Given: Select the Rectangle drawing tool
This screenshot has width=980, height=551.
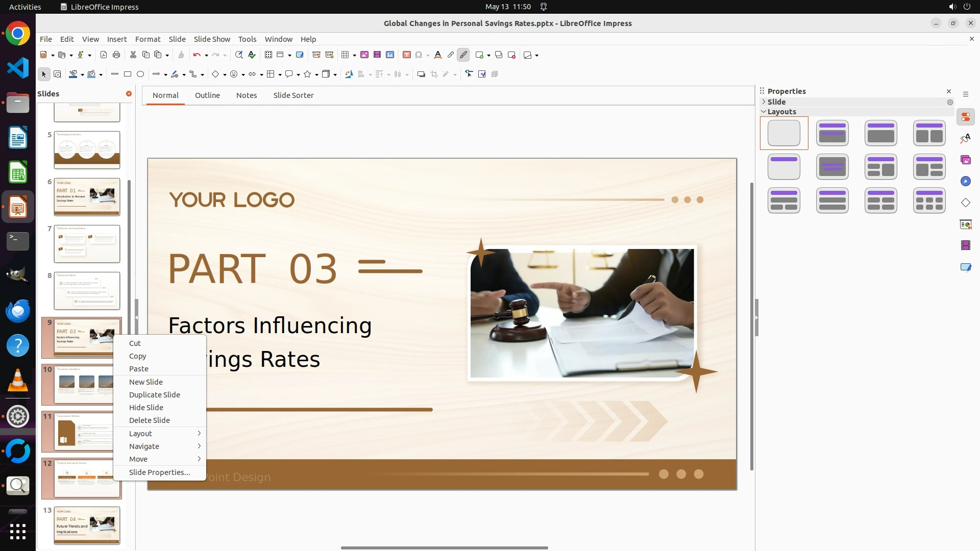Looking at the screenshot, I should tap(128, 74).
